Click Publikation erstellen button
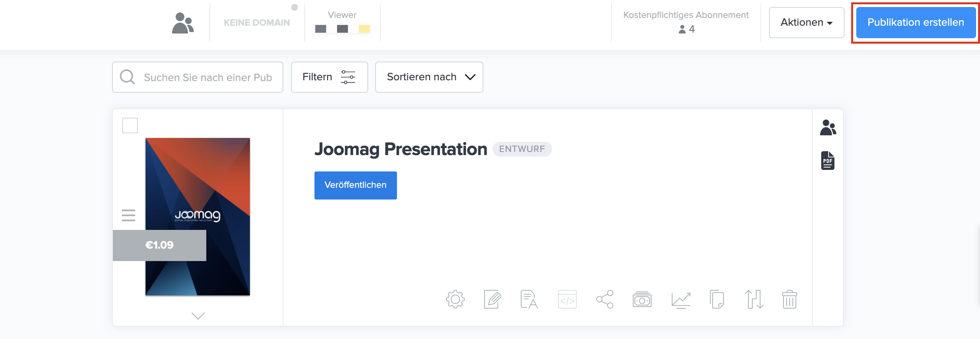Screen dimensions: 980x339 (x=915, y=23)
